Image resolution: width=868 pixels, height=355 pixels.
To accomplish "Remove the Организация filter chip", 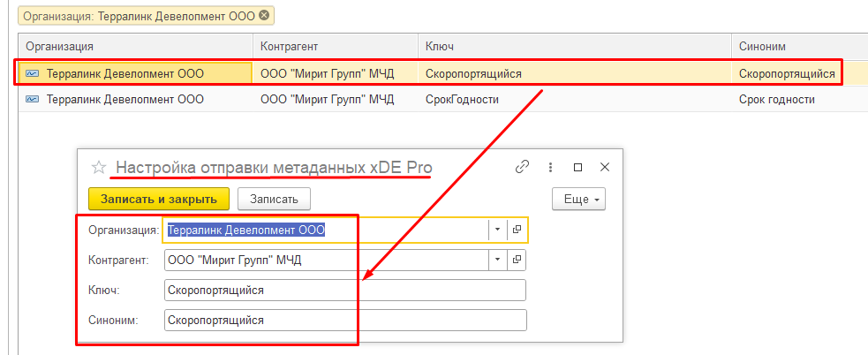I will (264, 16).
